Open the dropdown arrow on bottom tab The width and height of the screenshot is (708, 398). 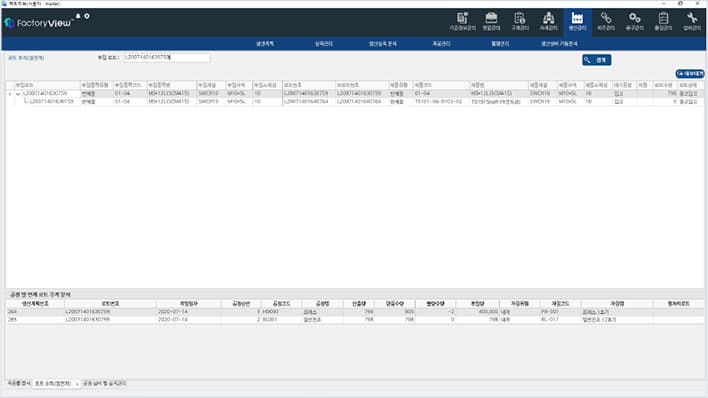pyautogui.click(x=77, y=384)
